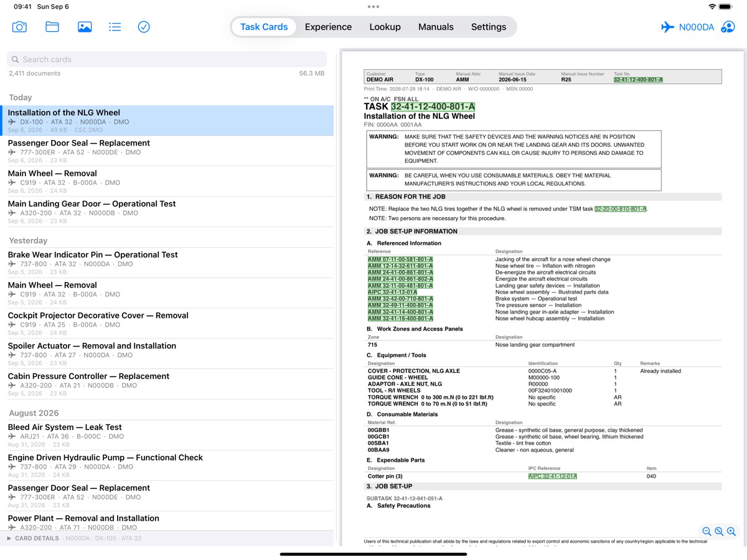Click task number link in document header table
This screenshot has width=747, height=560.
pyautogui.click(x=638, y=80)
